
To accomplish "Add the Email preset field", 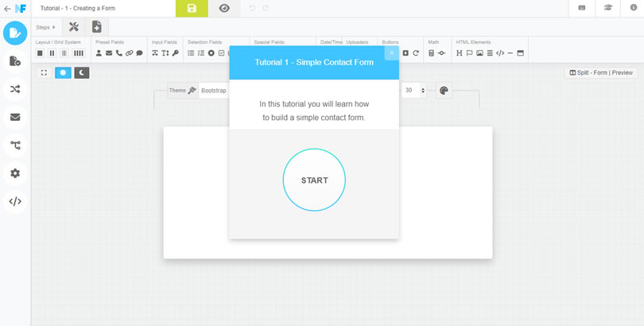I will pyautogui.click(x=109, y=53).
